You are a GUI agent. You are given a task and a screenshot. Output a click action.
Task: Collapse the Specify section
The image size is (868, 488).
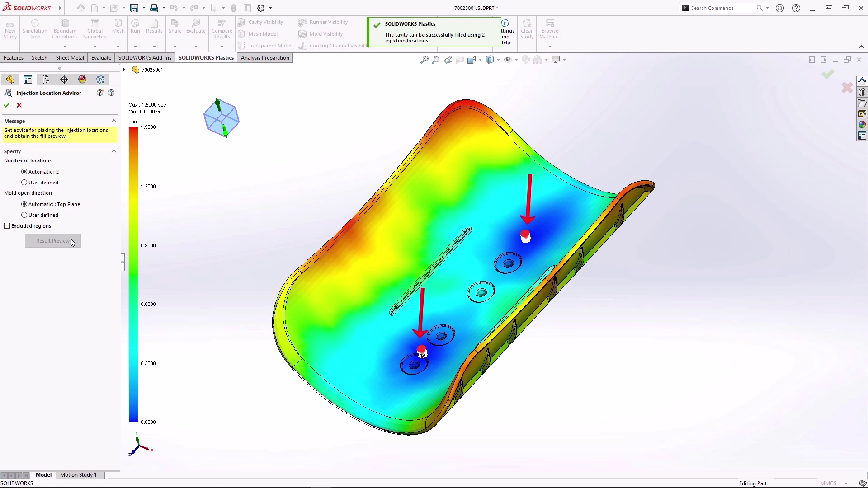coord(114,151)
